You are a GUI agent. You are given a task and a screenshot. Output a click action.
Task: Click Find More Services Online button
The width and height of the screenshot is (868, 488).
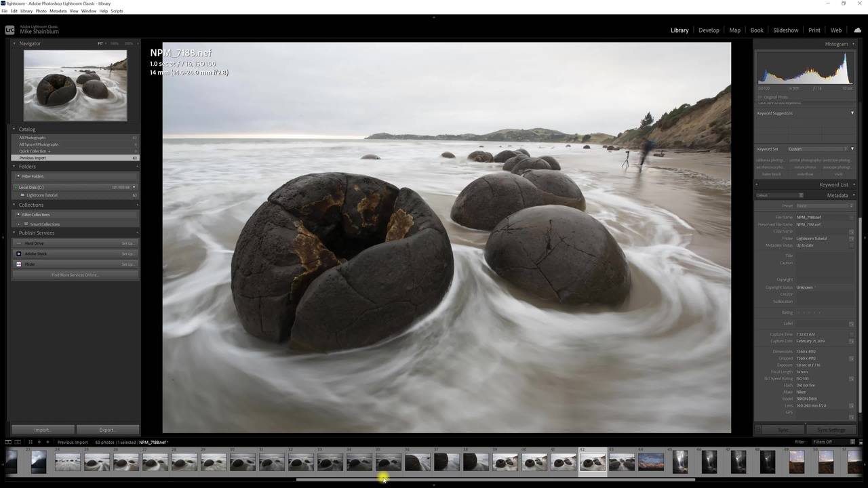coord(75,275)
